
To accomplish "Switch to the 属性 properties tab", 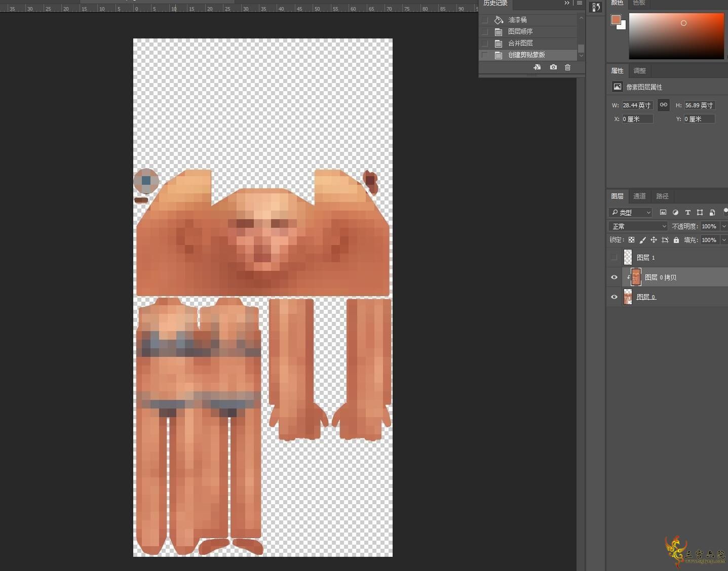I will click(x=617, y=70).
